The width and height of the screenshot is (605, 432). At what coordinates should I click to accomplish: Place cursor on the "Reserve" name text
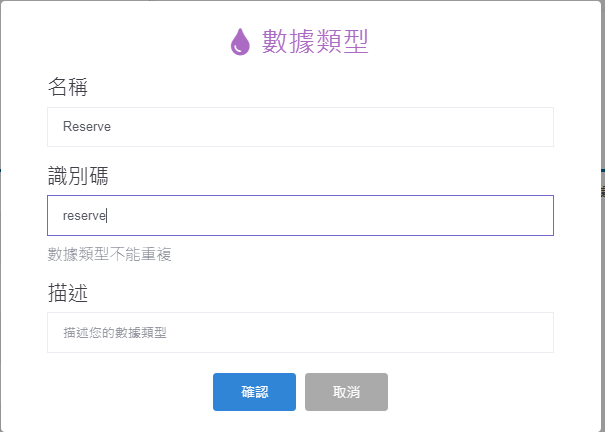(x=86, y=127)
